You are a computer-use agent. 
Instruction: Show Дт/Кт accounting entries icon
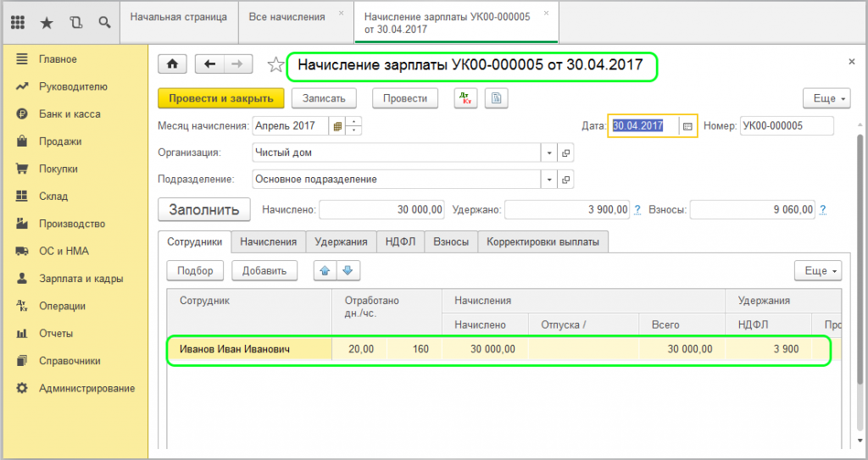coord(465,98)
